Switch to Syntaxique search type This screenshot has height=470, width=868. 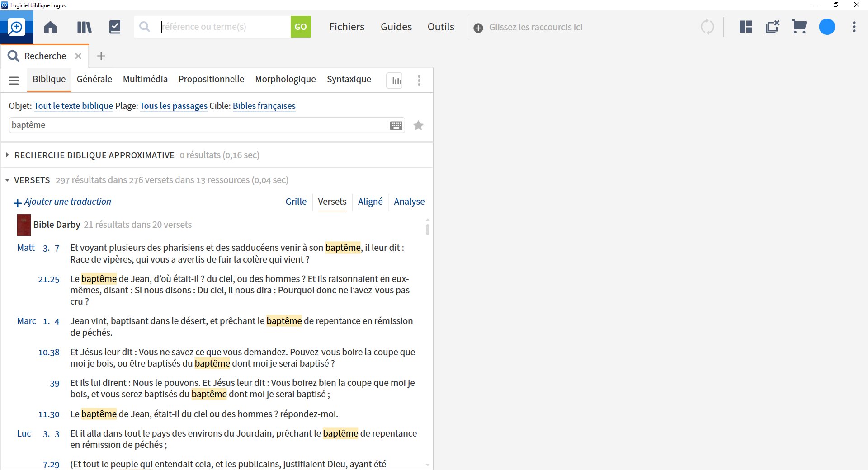click(x=349, y=79)
